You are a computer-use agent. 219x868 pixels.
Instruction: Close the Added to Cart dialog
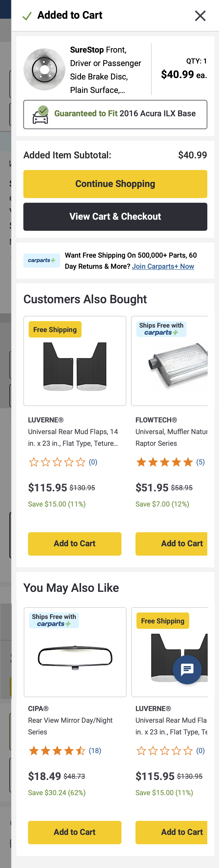201,16
